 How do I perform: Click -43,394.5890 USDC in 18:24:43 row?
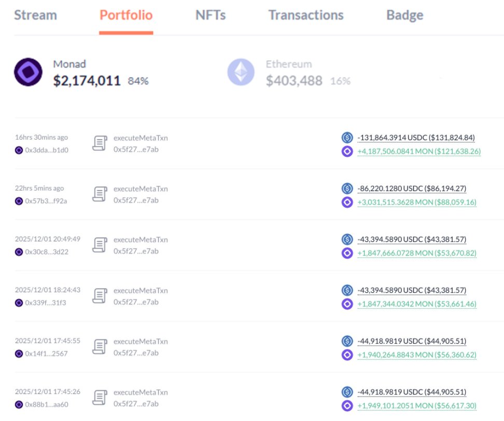tap(412, 290)
